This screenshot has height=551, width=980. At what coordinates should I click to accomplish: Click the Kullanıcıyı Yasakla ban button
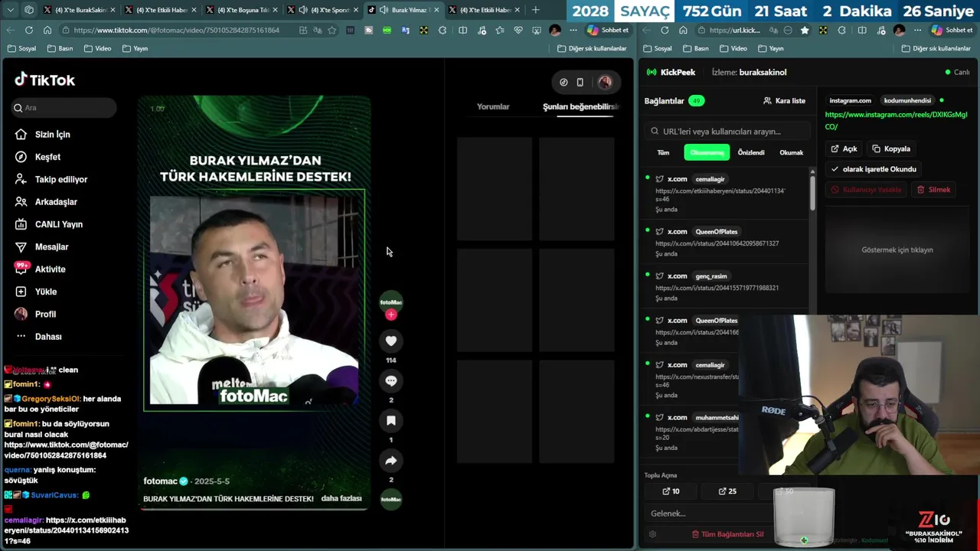tap(867, 190)
